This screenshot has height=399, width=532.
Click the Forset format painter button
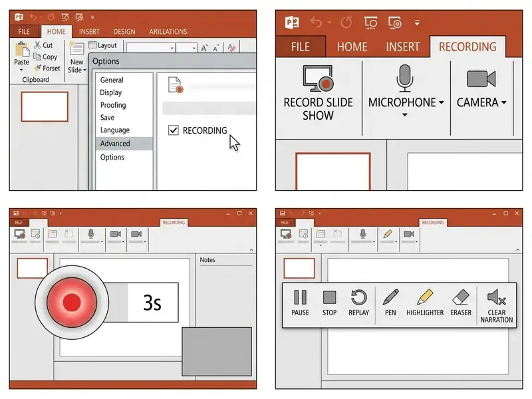coord(47,68)
